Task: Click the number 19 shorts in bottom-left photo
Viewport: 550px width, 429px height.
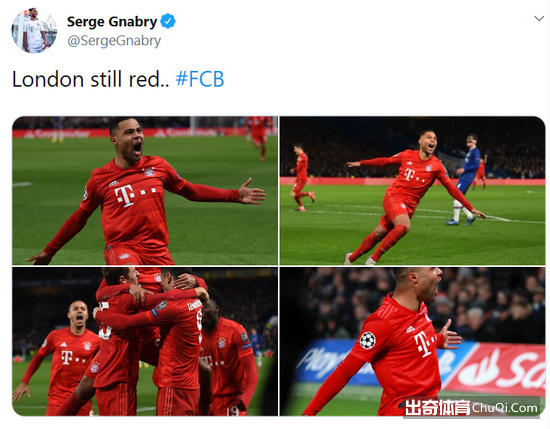Action: [x=232, y=410]
